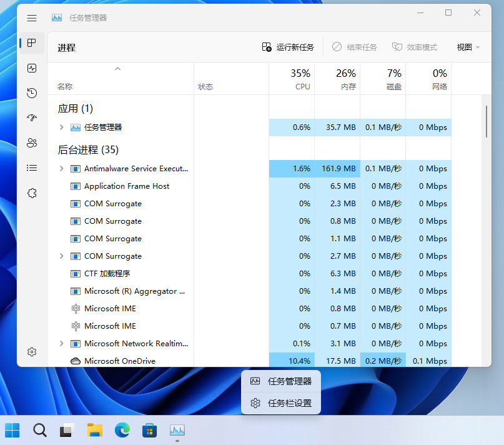Expand the 任务管理器 process row
This screenshot has height=445, width=504.
click(x=61, y=127)
